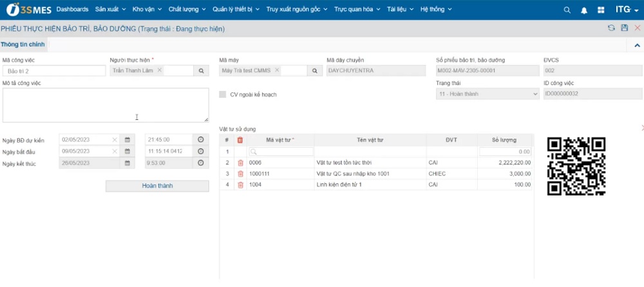The height and width of the screenshot is (287, 644).
Task: Click into Mô tả công việc text area
Action: 106,105
